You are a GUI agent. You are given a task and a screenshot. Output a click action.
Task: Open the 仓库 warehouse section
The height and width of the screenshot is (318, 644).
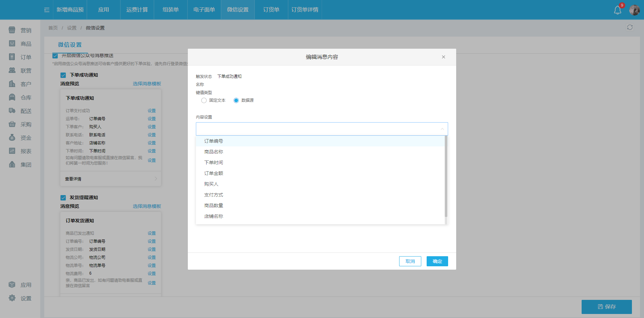(12, 97)
